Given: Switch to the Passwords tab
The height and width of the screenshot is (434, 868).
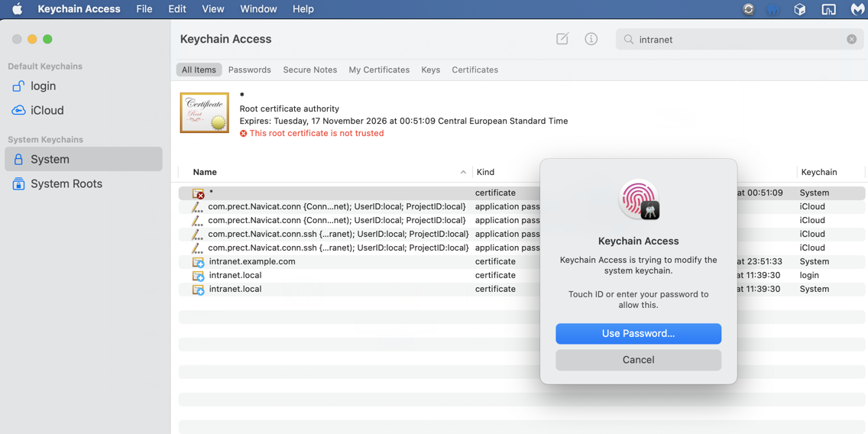Looking at the screenshot, I should point(250,70).
